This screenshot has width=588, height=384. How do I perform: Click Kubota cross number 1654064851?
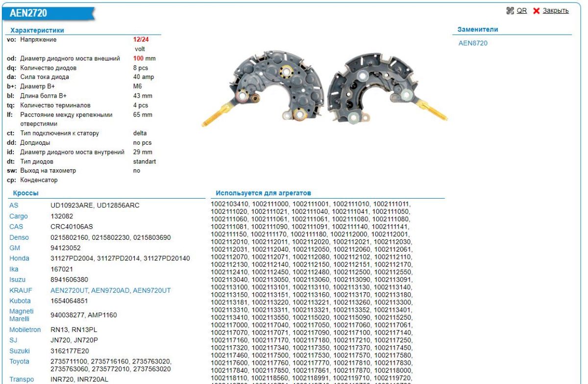click(x=69, y=301)
